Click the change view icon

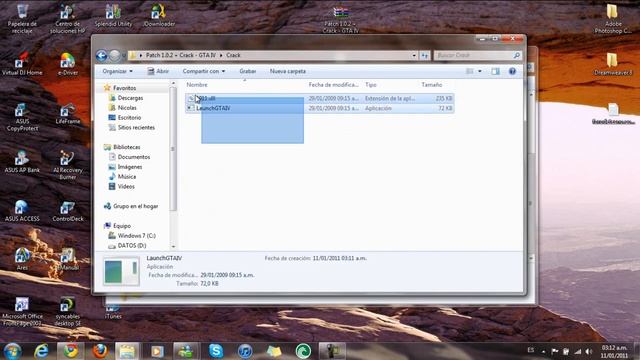pos(470,71)
